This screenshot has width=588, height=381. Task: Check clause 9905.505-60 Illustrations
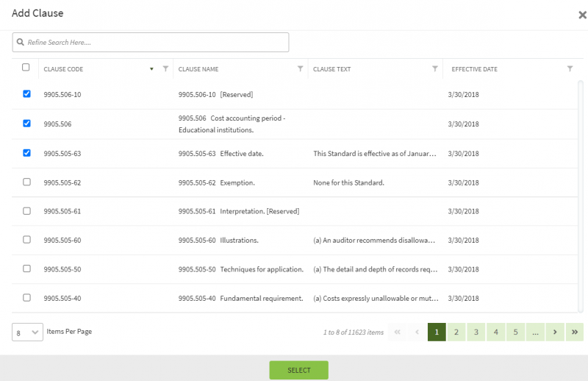[x=26, y=240]
